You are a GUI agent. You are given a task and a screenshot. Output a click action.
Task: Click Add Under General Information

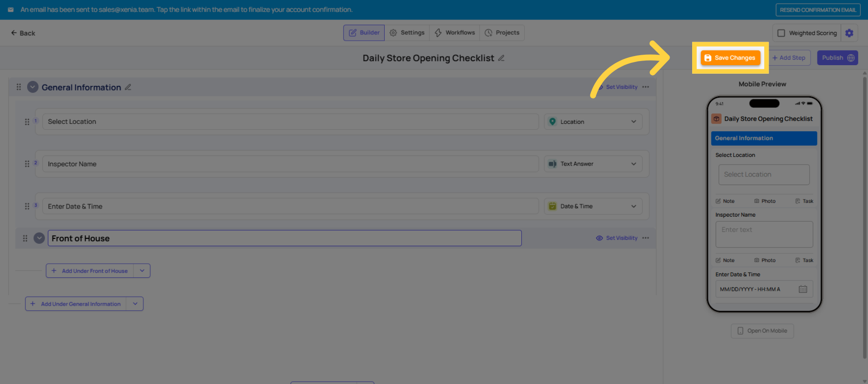click(x=76, y=304)
